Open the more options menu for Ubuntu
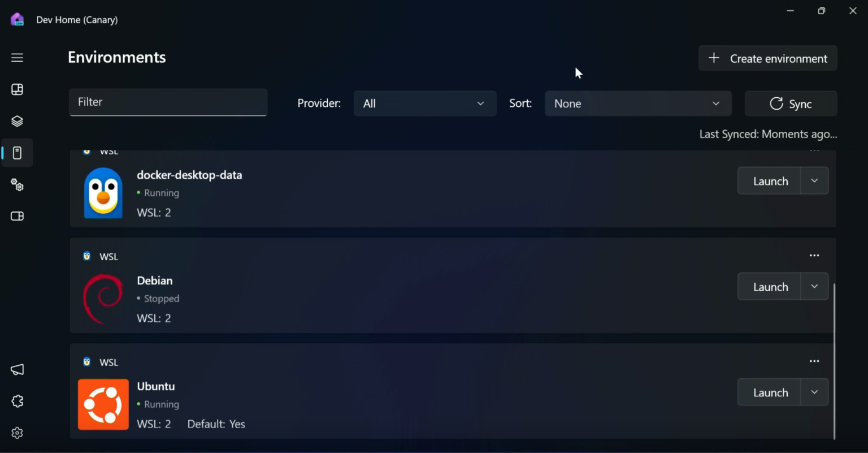Viewport: 868px width, 453px height. [x=814, y=361]
